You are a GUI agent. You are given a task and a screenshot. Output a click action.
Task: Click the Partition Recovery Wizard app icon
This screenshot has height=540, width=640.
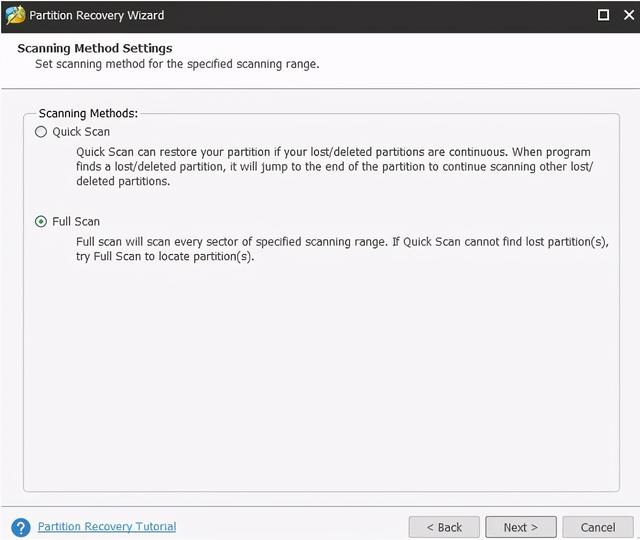16,16
